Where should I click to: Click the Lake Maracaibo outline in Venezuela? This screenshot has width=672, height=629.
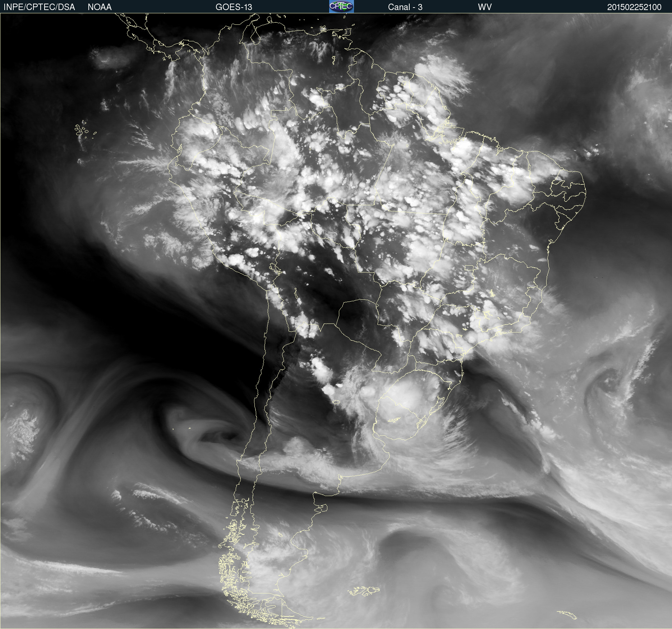[x=256, y=37]
